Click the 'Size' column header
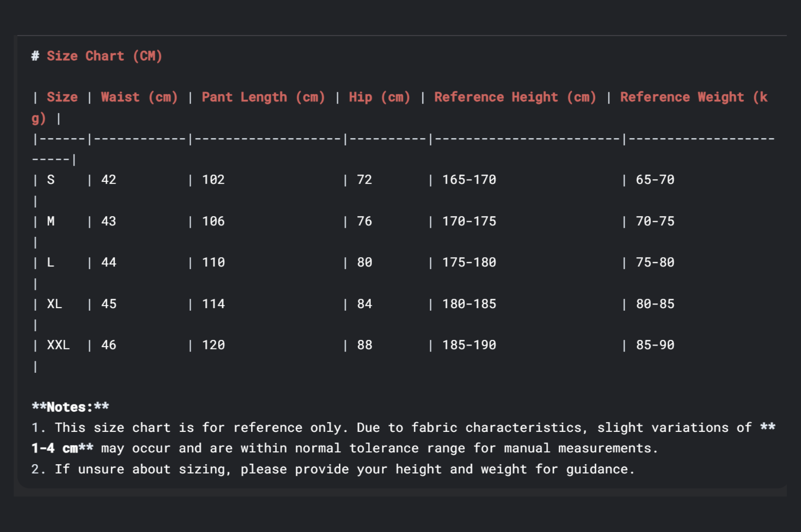The width and height of the screenshot is (801, 532). (62, 97)
